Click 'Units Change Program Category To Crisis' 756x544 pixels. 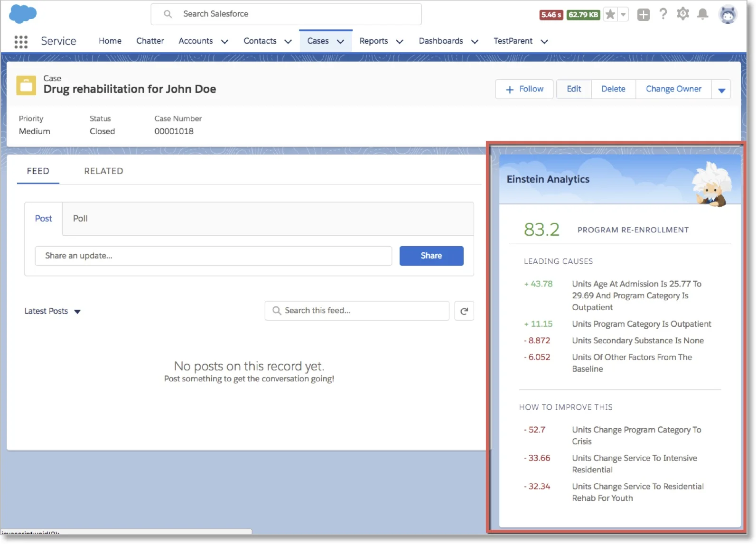(x=636, y=436)
